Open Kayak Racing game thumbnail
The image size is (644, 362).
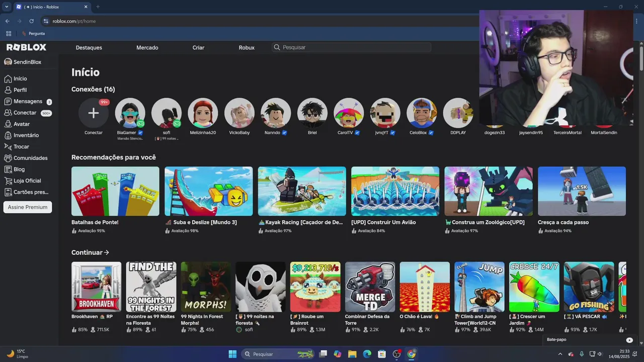[302, 191]
